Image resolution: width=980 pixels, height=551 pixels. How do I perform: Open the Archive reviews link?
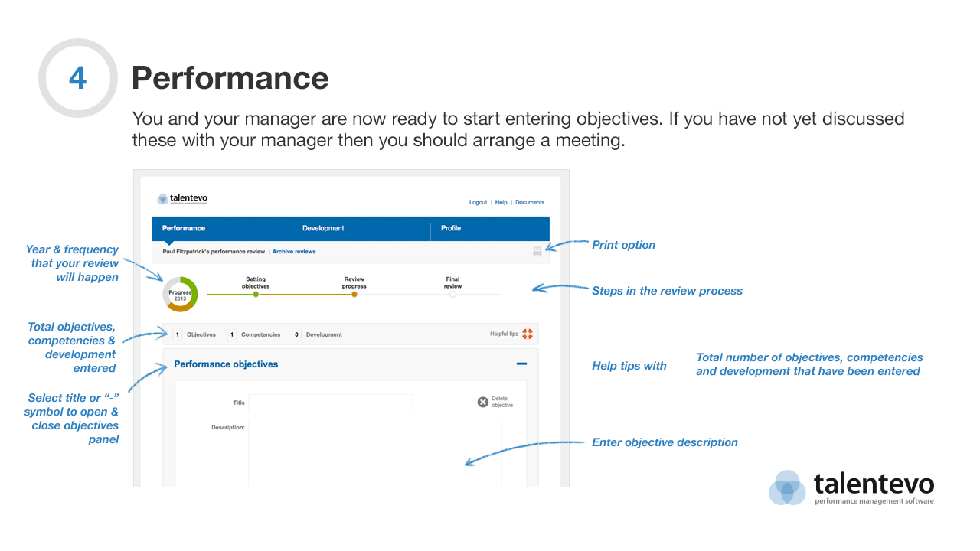click(x=294, y=252)
